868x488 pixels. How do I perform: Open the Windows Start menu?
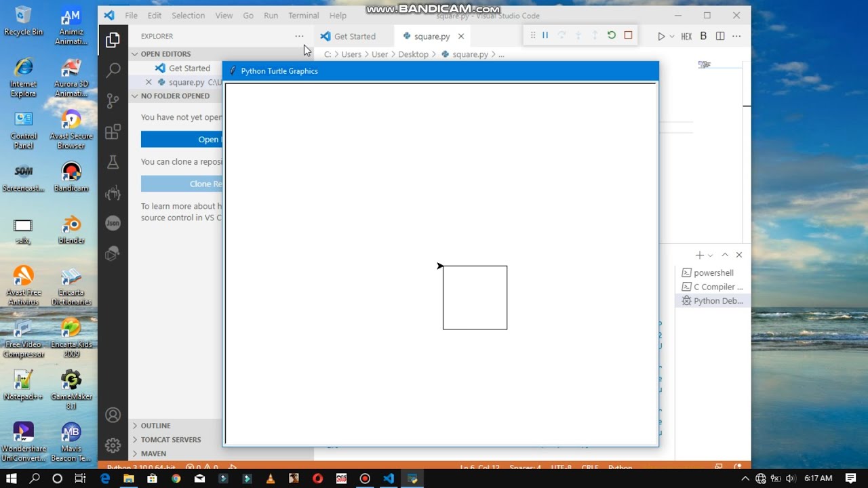click(12, 479)
